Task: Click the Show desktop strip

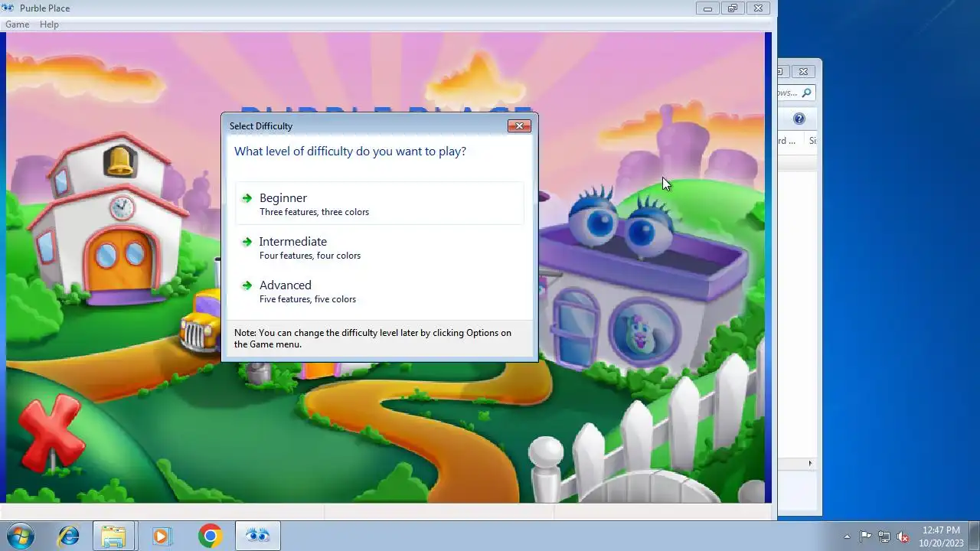Action: tap(974, 536)
